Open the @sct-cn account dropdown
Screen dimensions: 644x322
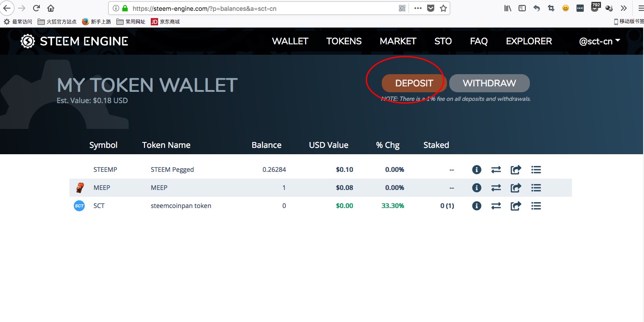tap(600, 41)
